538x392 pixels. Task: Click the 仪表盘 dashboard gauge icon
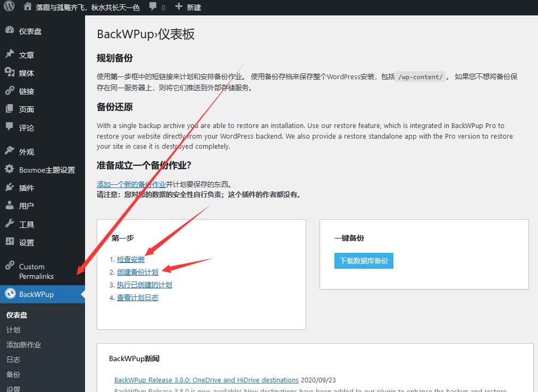[x=10, y=30]
